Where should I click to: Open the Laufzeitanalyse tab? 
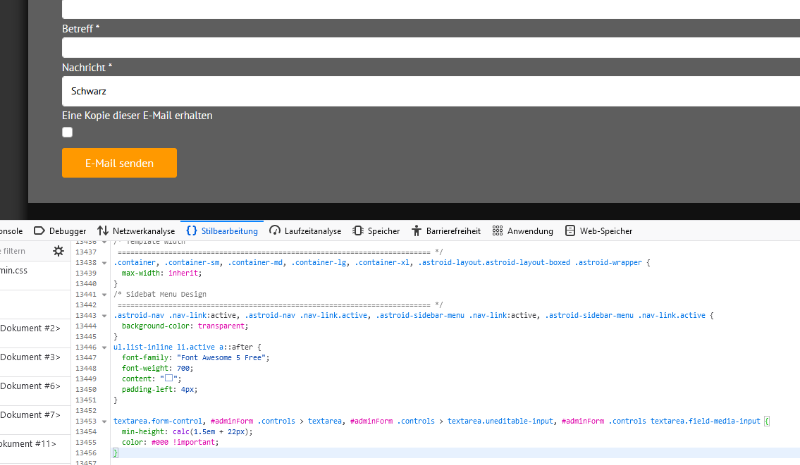point(305,231)
